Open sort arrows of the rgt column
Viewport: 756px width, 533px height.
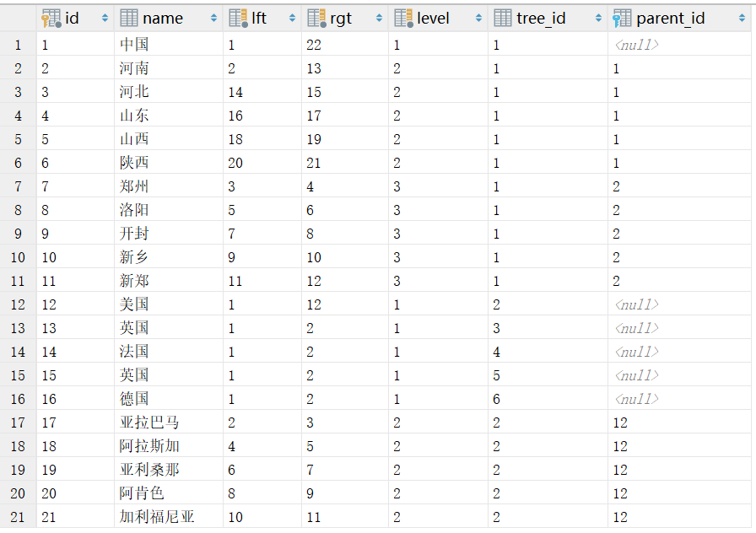(380, 19)
